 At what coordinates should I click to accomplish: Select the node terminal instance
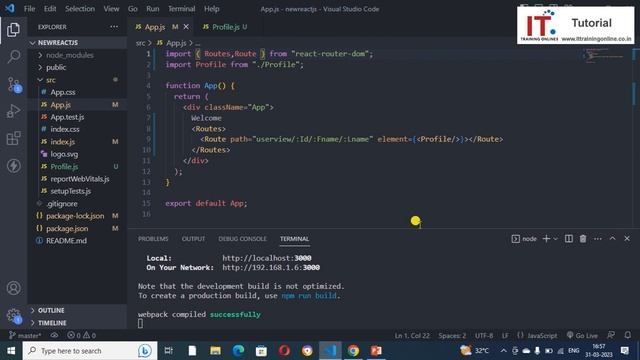click(524, 239)
